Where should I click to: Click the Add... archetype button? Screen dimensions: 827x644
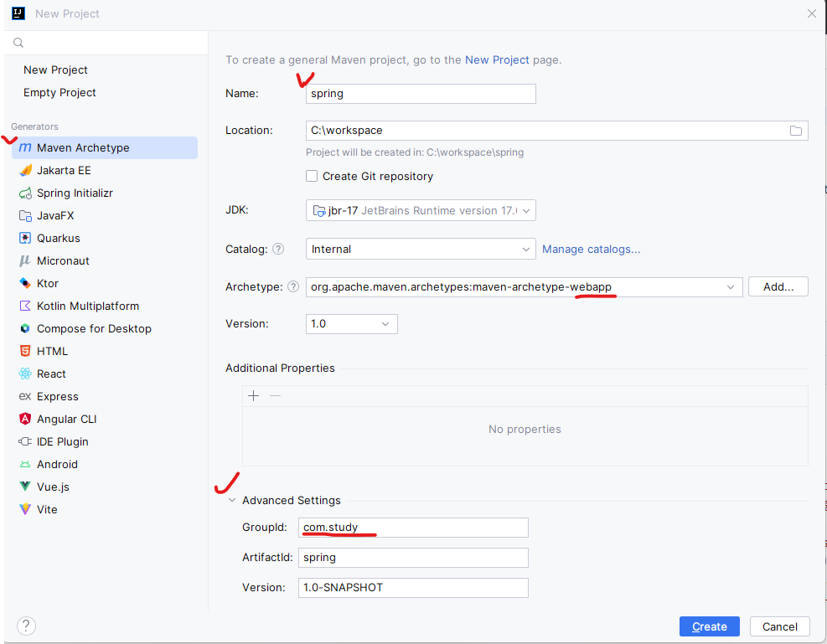(x=778, y=286)
